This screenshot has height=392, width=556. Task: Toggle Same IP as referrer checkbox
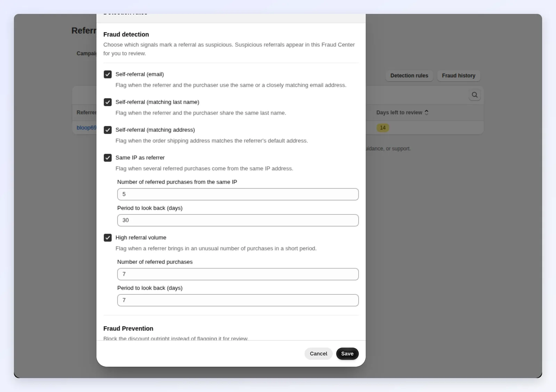108,158
